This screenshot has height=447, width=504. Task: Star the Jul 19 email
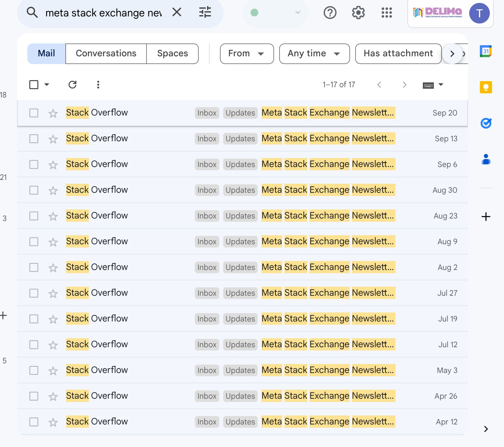[x=53, y=319]
